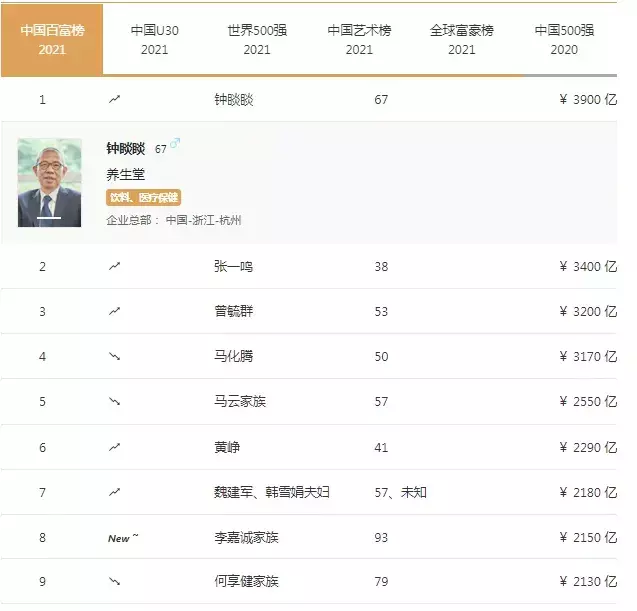Click the wealth value ¥ 3200 亿
This screenshot has height=611, width=637.
tap(588, 312)
